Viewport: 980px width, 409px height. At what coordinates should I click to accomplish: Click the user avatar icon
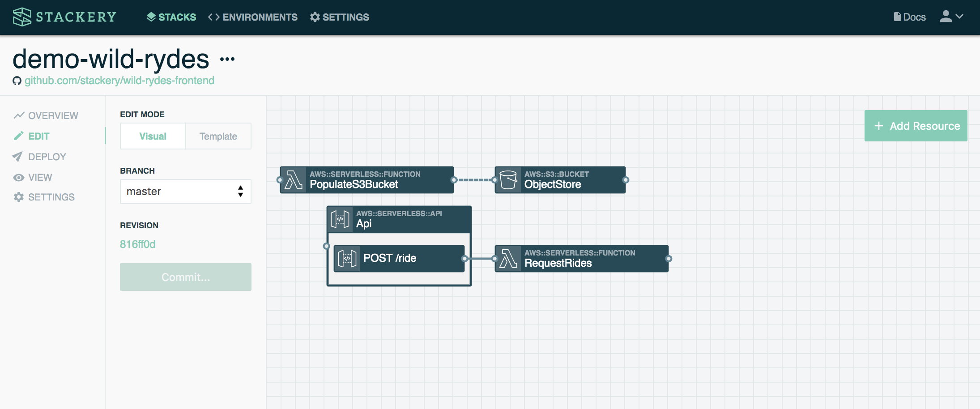click(x=946, y=16)
